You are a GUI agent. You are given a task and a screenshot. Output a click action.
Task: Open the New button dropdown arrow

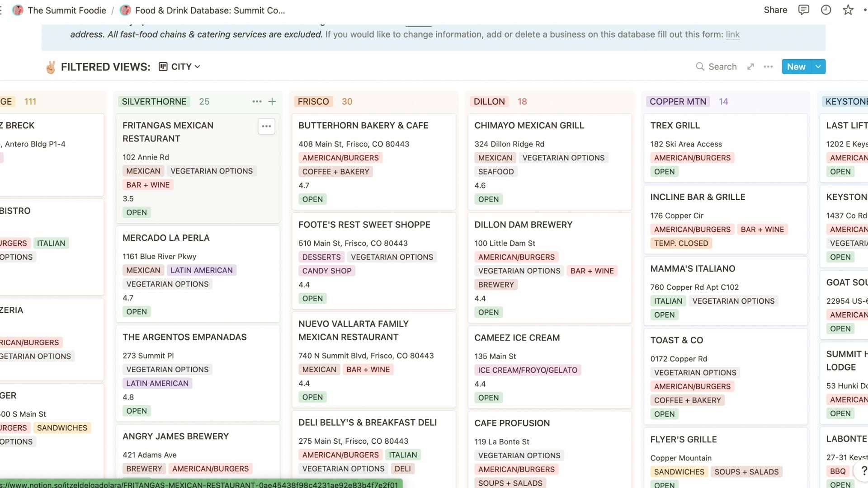point(818,66)
